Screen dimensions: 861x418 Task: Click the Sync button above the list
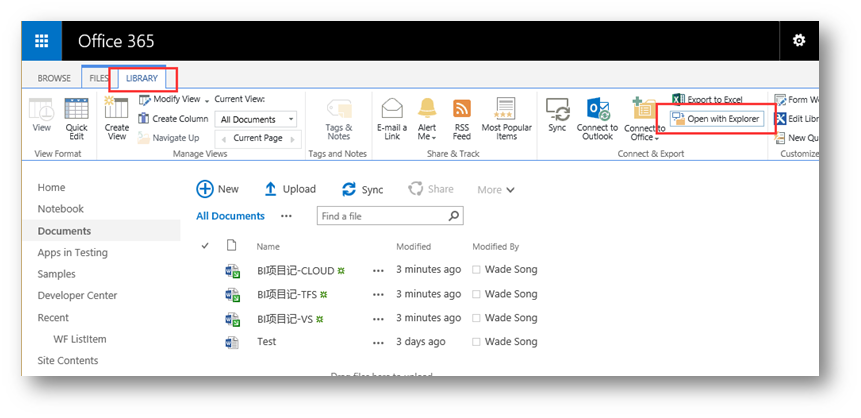(362, 190)
